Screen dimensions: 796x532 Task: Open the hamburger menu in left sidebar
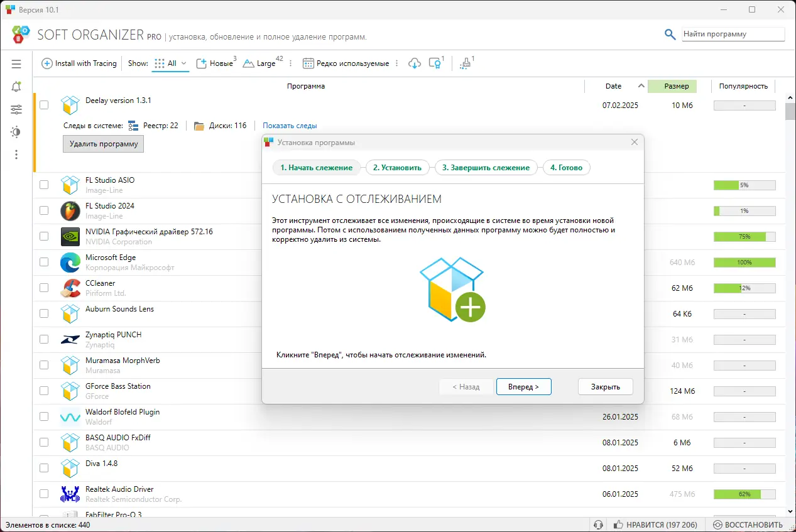16,64
